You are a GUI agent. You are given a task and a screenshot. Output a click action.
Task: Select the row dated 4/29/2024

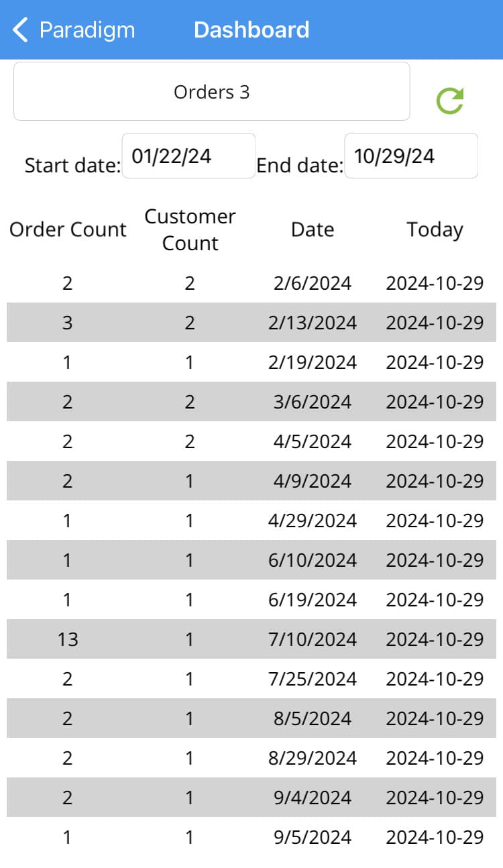(x=251, y=521)
